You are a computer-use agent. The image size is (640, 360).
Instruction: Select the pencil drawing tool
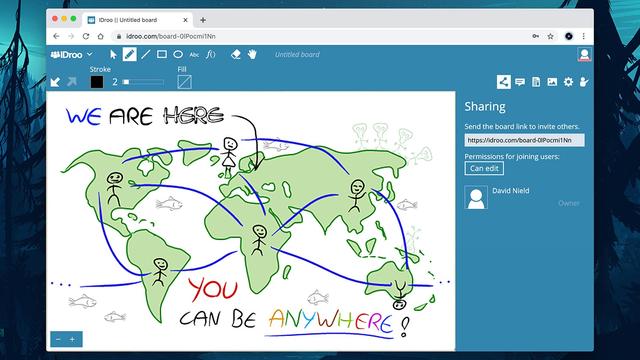pos(129,54)
